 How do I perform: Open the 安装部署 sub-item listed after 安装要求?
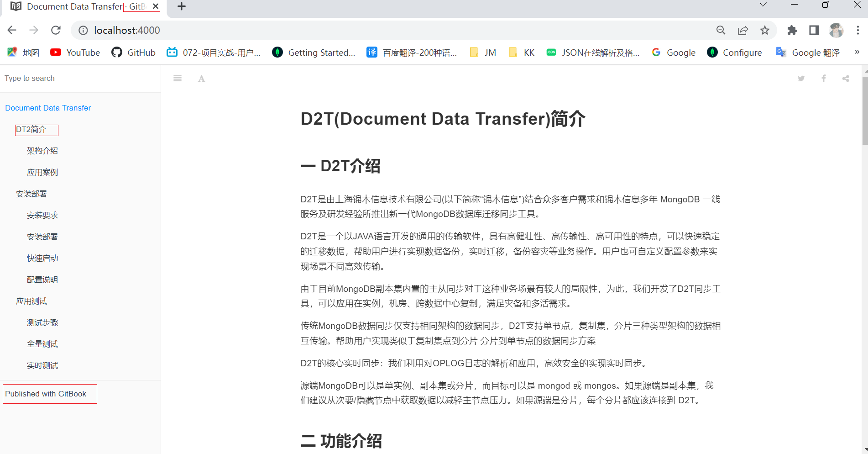tap(42, 237)
